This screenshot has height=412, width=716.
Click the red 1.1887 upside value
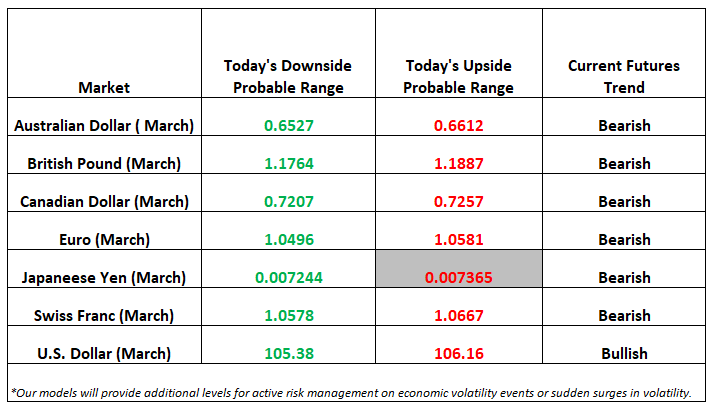pyautogui.click(x=458, y=164)
